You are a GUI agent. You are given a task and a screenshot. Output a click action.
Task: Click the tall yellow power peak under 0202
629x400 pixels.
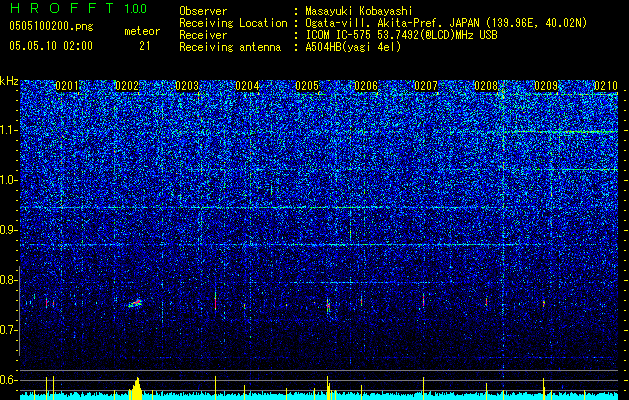pos(136,388)
